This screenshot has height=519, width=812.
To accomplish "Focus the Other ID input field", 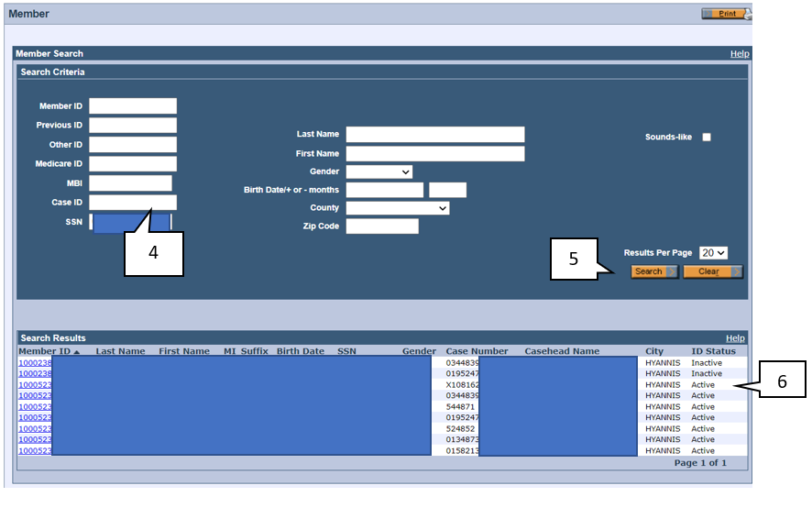I will point(133,145).
